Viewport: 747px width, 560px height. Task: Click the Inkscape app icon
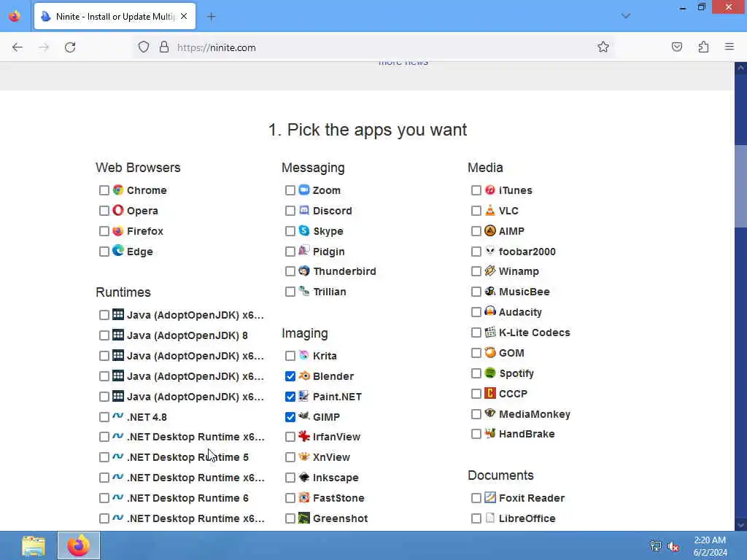click(304, 477)
